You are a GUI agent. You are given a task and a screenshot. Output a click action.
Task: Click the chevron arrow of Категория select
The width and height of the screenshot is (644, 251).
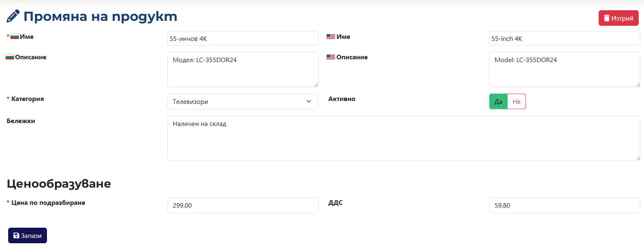309,101
